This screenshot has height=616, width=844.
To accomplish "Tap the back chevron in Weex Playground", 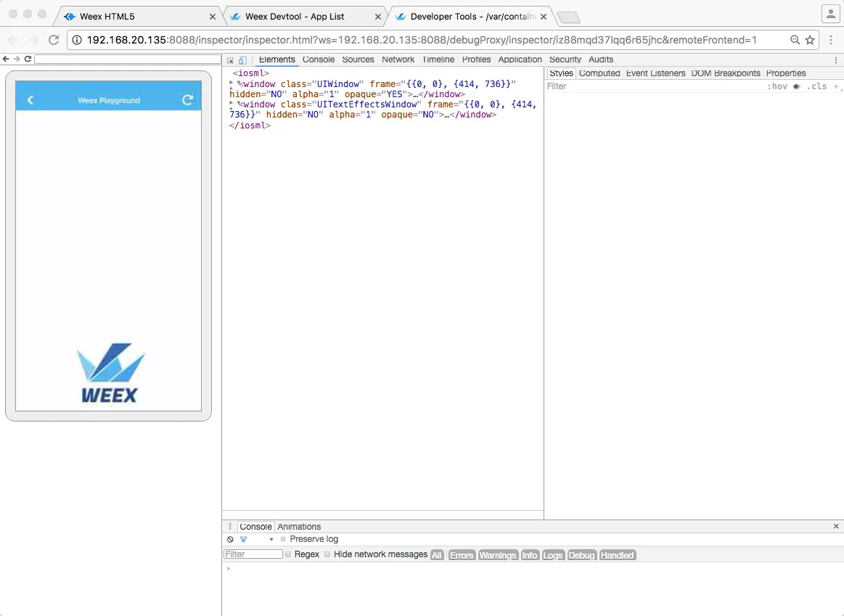I will [x=30, y=99].
